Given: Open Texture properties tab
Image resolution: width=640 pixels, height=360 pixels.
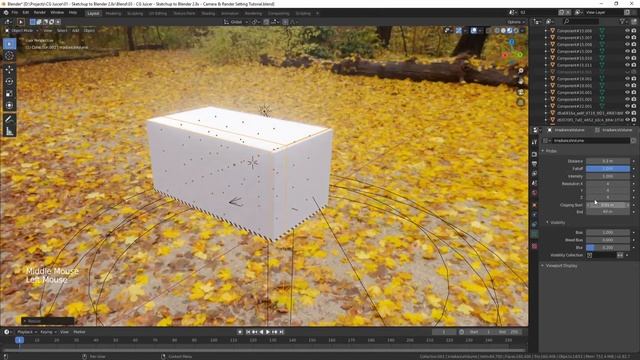Looking at the screenshot, I should click(x=534, y=246).
